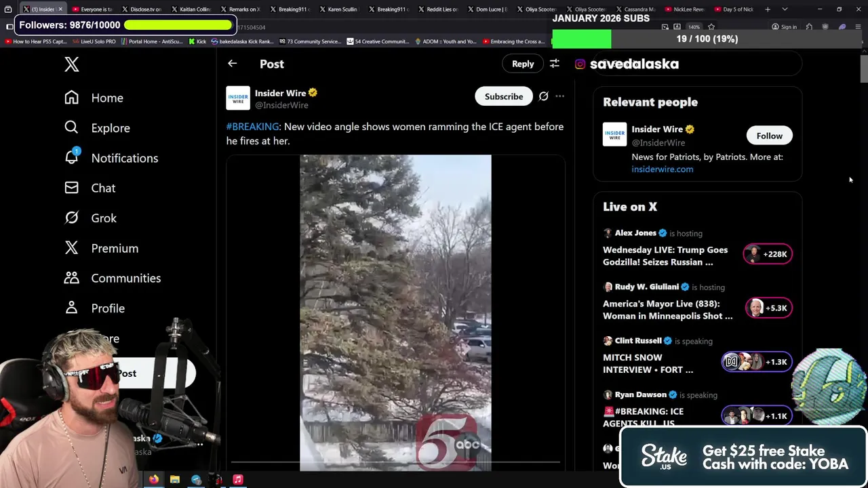Expand the list all tabs dropdown

(785, 9)
